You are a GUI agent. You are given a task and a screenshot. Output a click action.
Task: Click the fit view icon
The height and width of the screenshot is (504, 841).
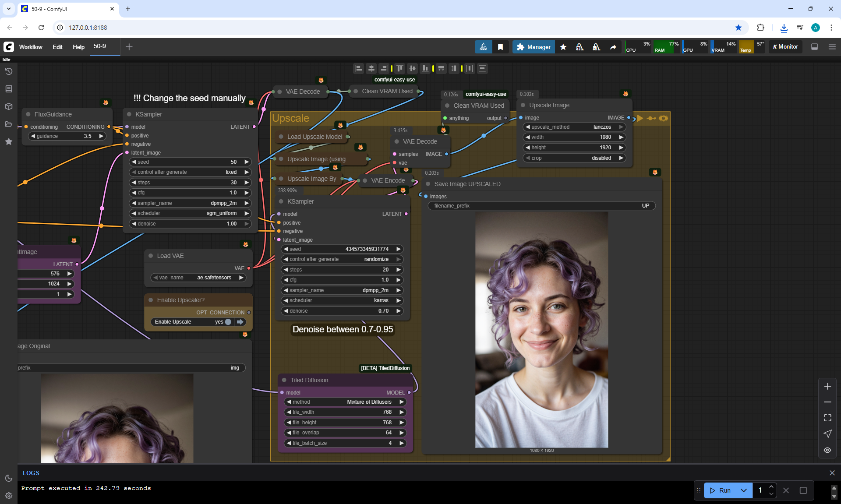point(827,418)
